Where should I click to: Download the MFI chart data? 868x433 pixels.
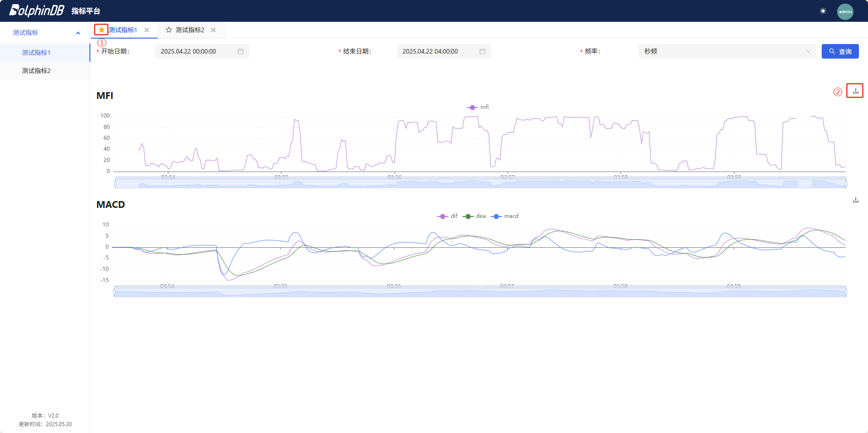(855, 91)
